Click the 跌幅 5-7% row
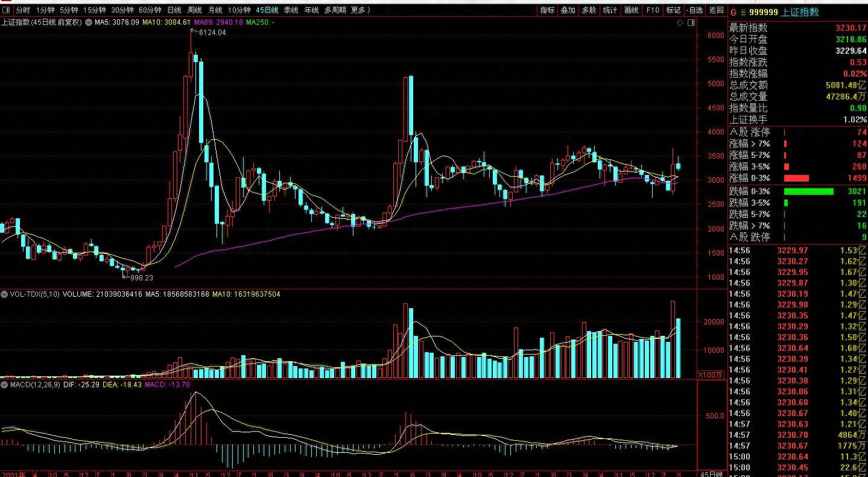This screenshot has height=477, width=868. click(797, 214)
